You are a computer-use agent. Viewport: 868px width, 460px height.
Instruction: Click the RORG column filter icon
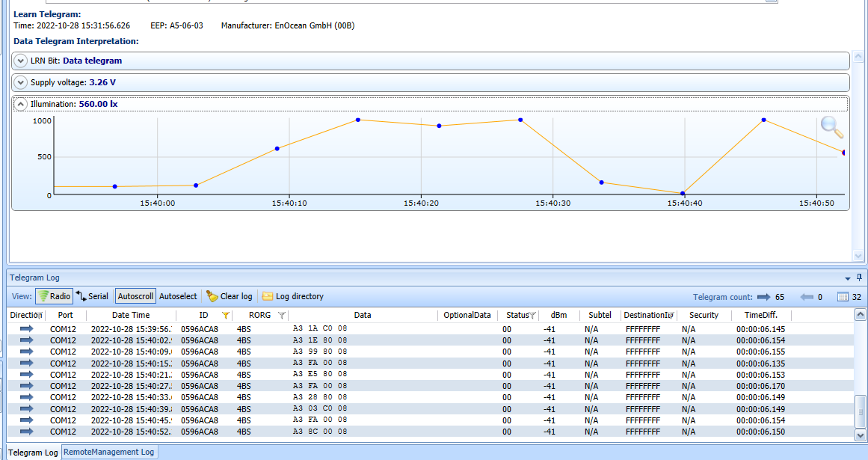point(281,316)
